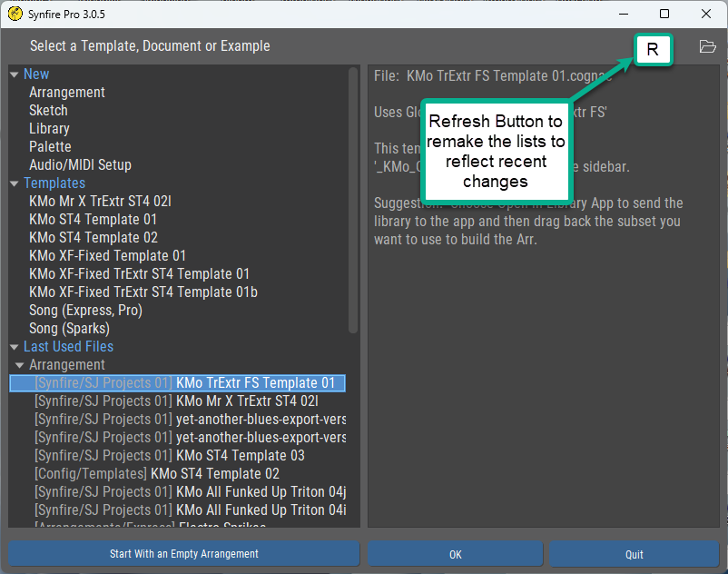This screenshot has width=728, height=574.
Task: Click the list's vertical scrollbar
Action: pyautogui.click(x=353, y=200)
